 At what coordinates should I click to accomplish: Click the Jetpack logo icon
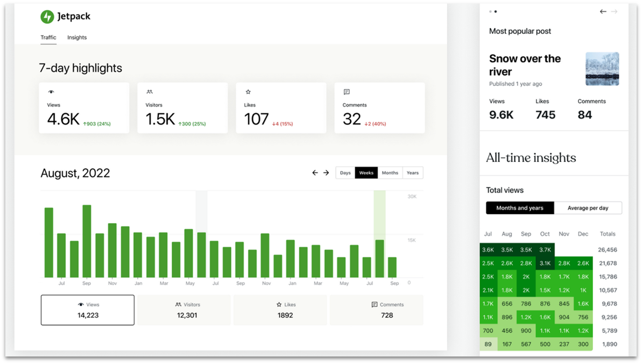[47, 16]
